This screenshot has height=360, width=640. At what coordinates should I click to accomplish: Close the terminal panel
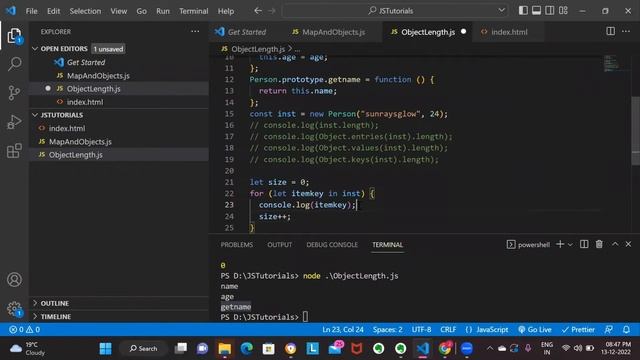[628, 244]
